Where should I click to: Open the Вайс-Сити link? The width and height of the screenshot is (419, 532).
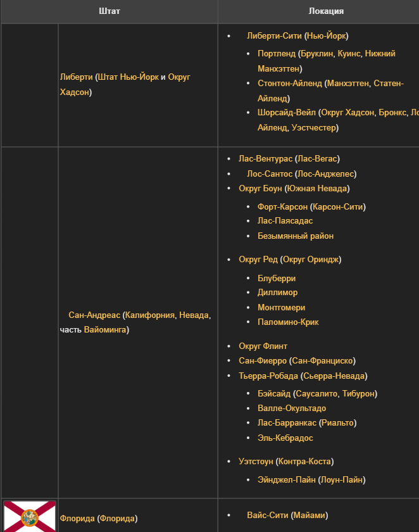coord(270,516)
